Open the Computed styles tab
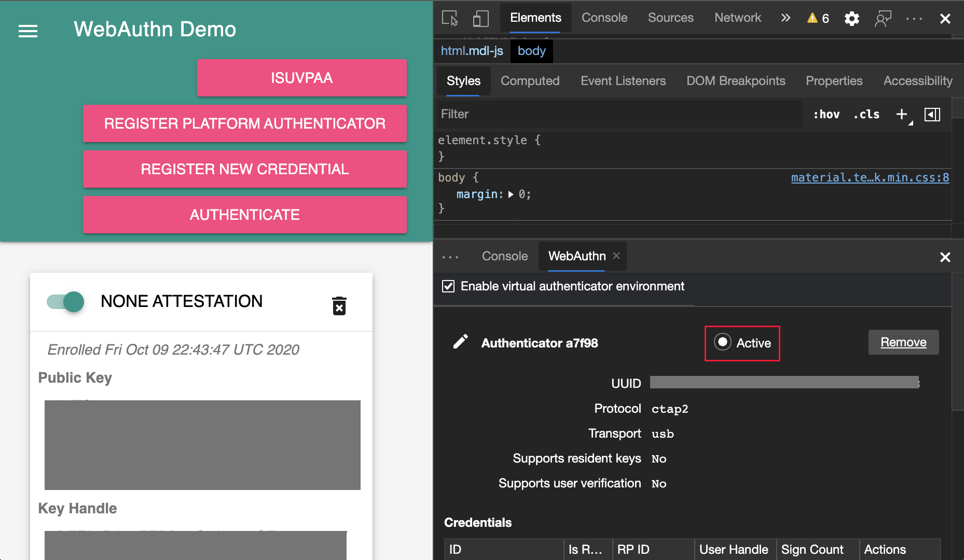 [530, 81]
